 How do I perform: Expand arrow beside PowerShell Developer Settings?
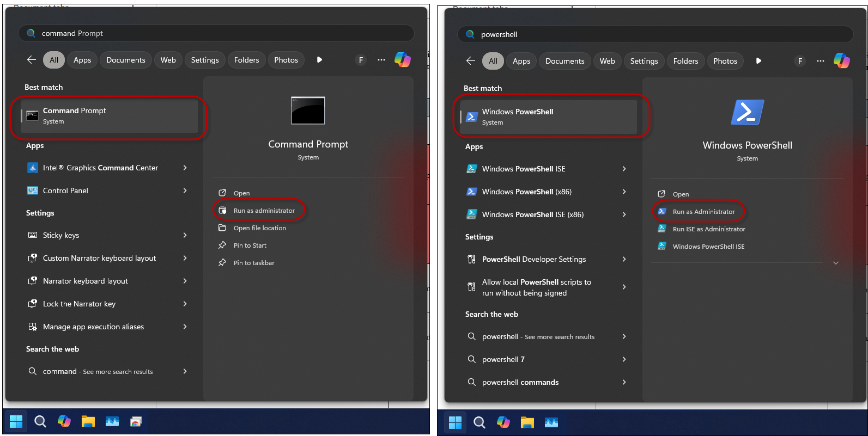point(624,259)
